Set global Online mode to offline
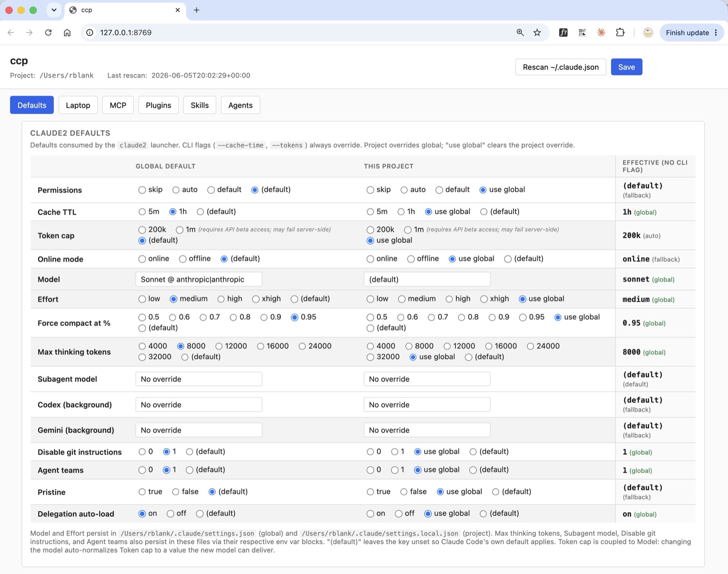This screenshot has height=574, width=728. (182, 259)
